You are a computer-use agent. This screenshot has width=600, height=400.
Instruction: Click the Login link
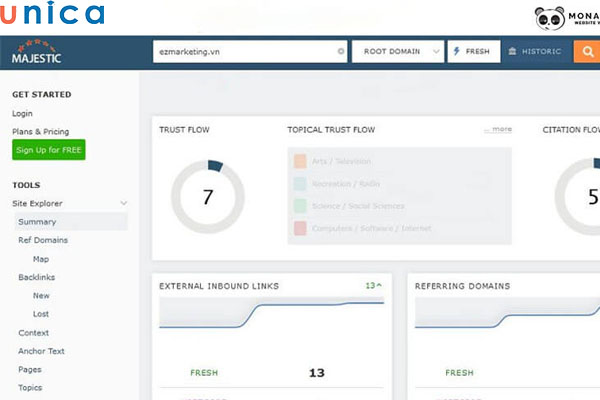click(x=22, y=113)
